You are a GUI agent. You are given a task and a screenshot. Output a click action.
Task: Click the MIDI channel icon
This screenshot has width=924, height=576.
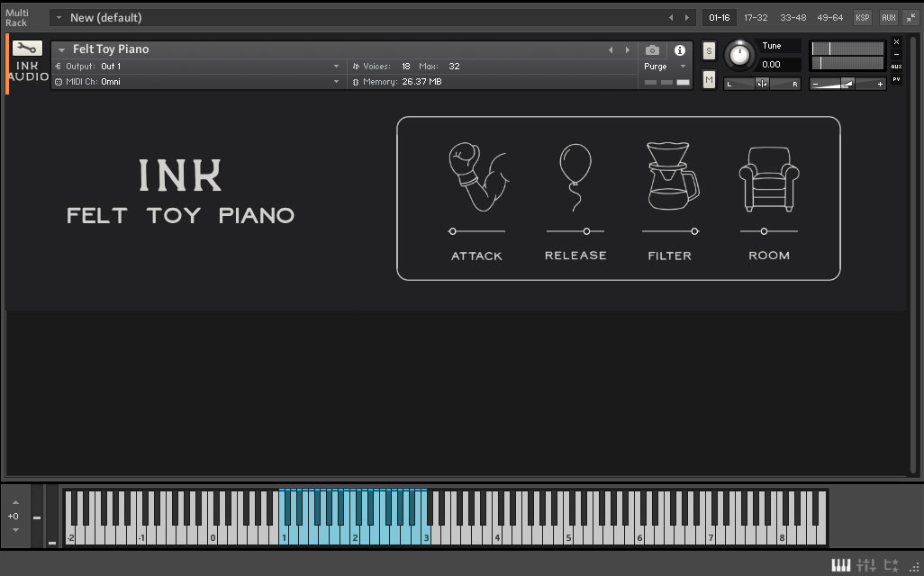59,82
